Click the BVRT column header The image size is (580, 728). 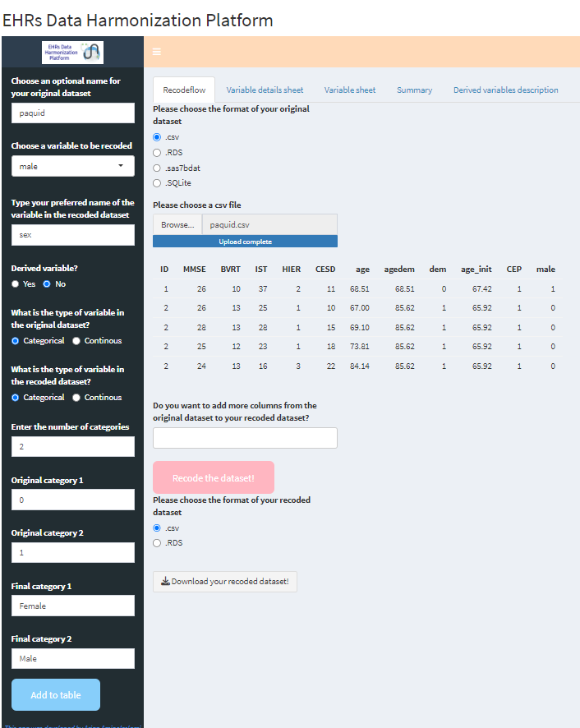[x=230, y=270]
